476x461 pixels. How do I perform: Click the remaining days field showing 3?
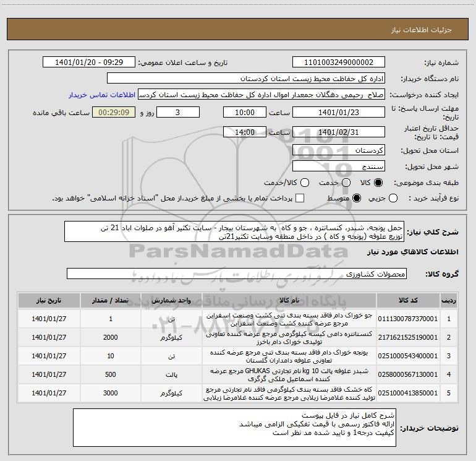178,112
